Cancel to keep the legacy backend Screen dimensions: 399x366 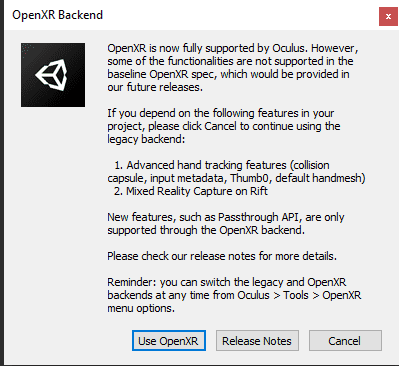345,340
